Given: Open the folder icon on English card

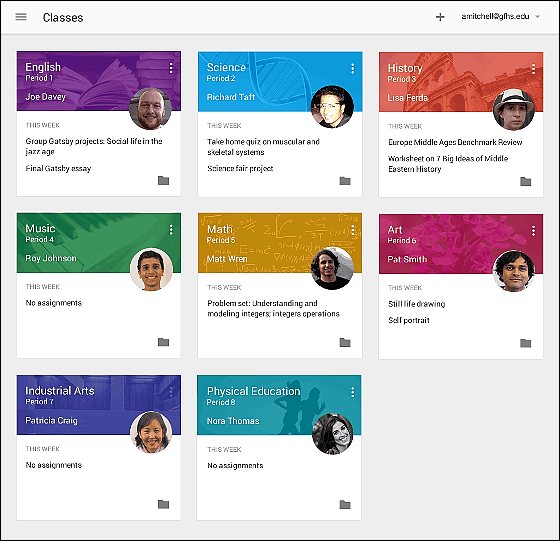Looking at the screenshot, I should 164,180.
